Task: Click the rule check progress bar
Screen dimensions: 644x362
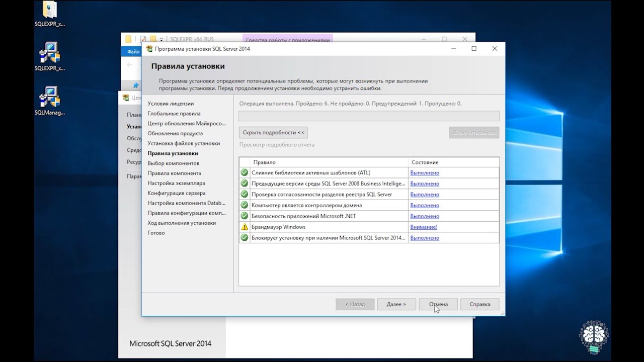Action: pos(369,116)
